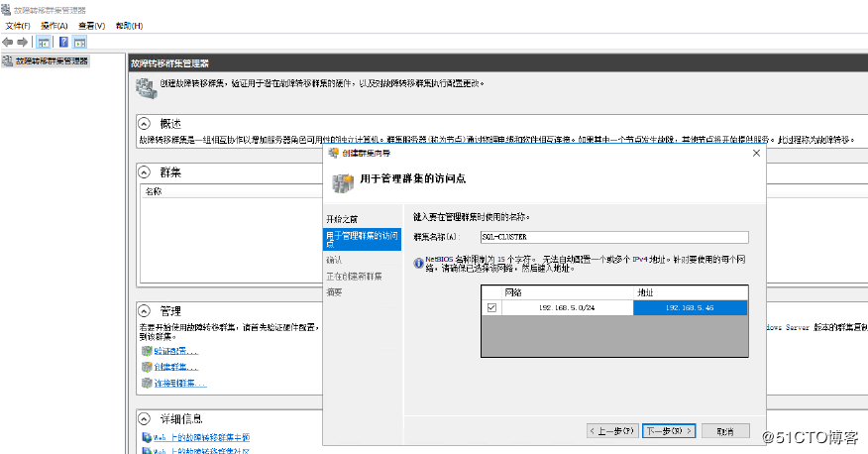Collapse the 详细信息 section
This screenshot has height=454, width=868.
point(144,418)
